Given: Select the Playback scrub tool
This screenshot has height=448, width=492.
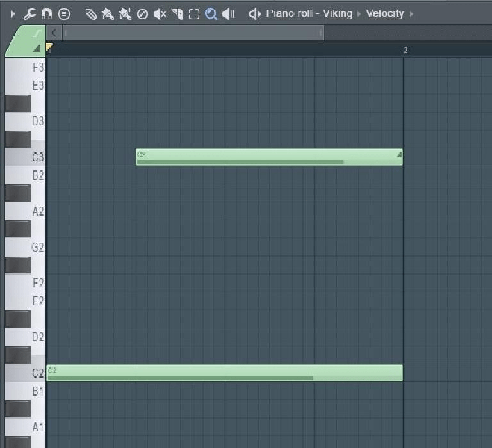Looking at the screenshot, I should click(229, 14).
